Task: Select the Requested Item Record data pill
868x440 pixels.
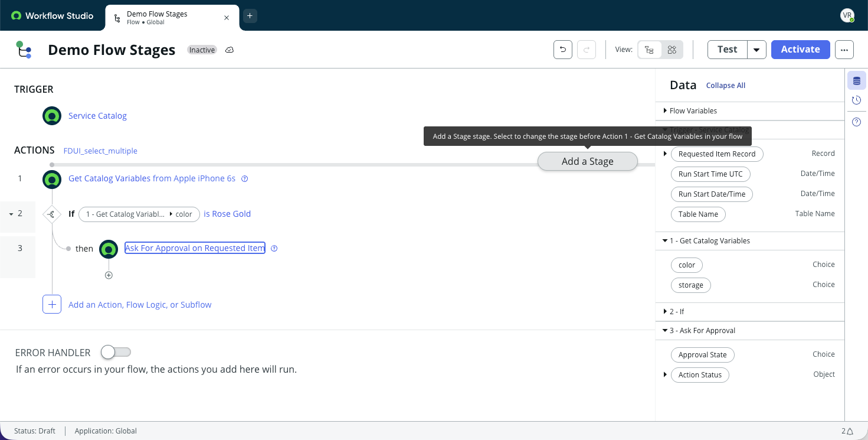Action: pyautogui.click(x=717, y=154)
